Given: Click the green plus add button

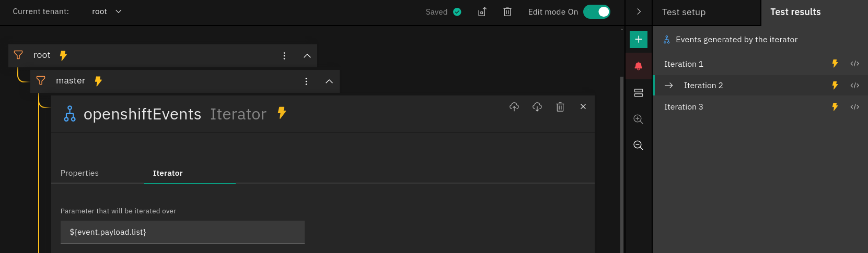Looking at the screenshot, I should click(x=638, y=40).
